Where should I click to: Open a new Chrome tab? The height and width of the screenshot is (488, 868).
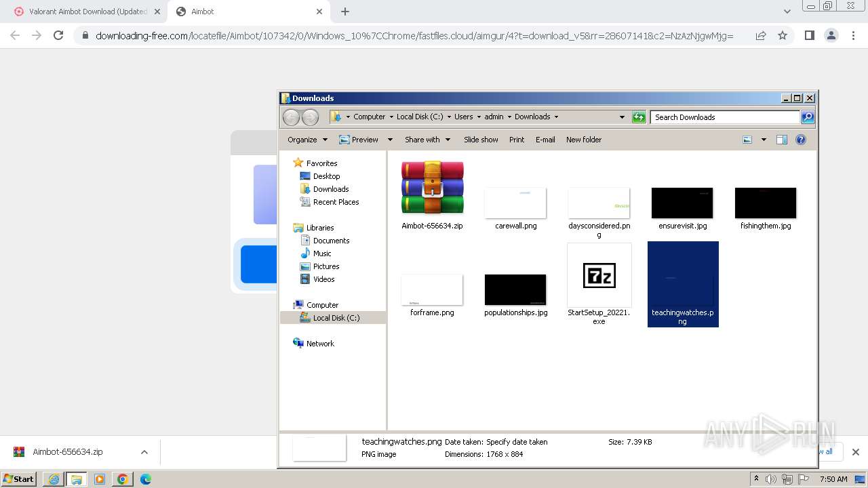click(345, 12)
